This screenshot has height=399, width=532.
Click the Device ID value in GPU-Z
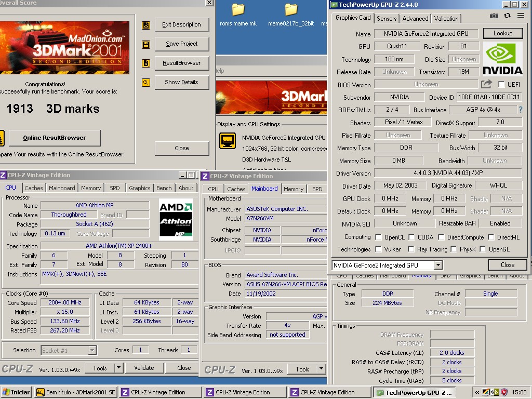coord(489,97)
